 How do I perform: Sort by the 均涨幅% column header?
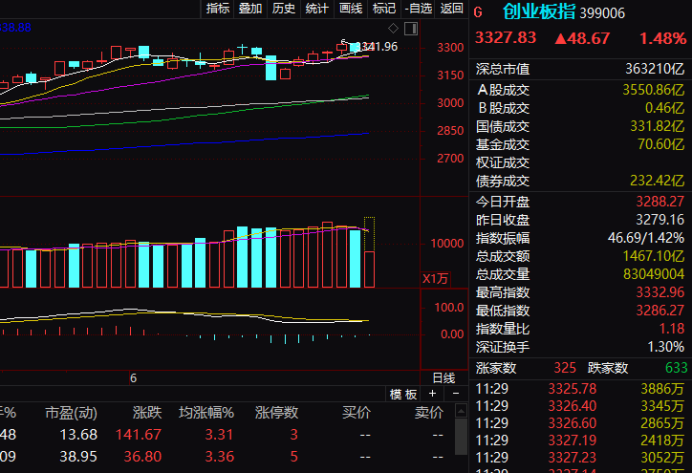[206, 413]
